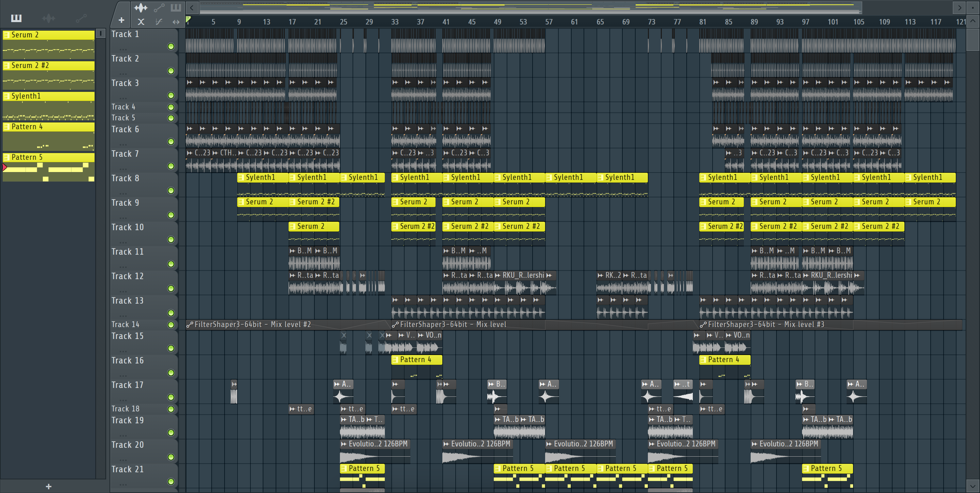
Task: Mute Track 18
Action: coord(171,409)
